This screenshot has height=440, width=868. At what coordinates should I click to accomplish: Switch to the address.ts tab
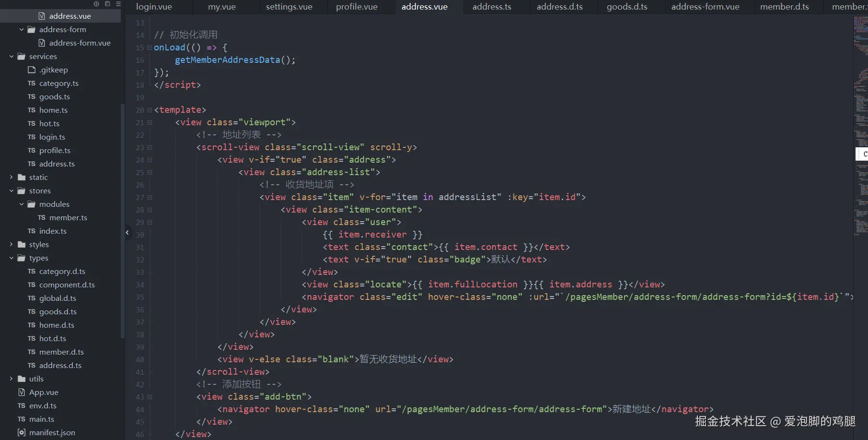click(x=492, y=7)
